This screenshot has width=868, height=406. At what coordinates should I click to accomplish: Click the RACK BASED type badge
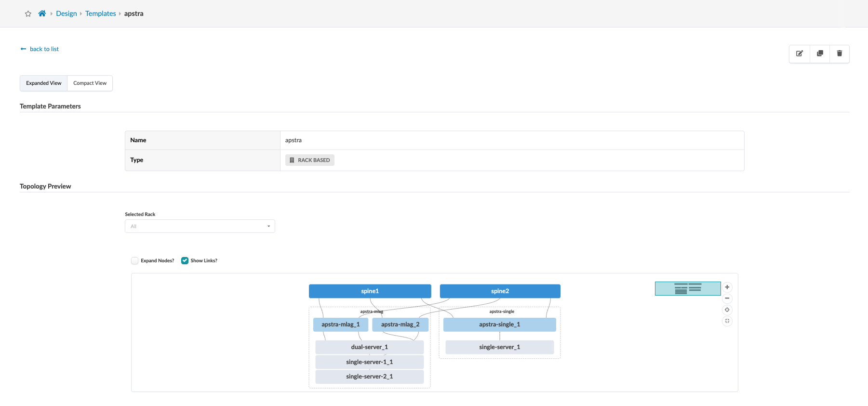click(310, 160)
